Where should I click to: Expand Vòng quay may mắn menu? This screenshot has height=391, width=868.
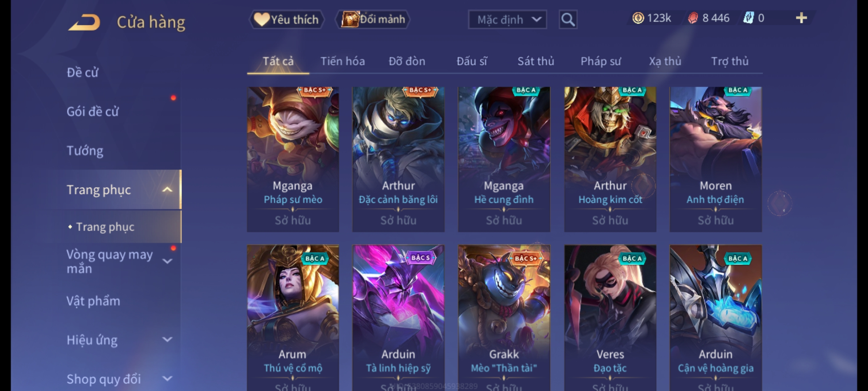pyautogui.click(x=167, y=261)
